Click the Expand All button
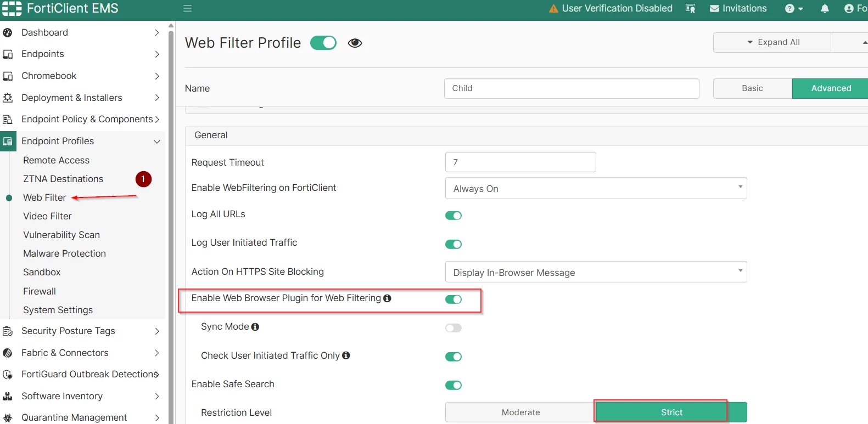 pyautogui.click(x=772, y=42)
